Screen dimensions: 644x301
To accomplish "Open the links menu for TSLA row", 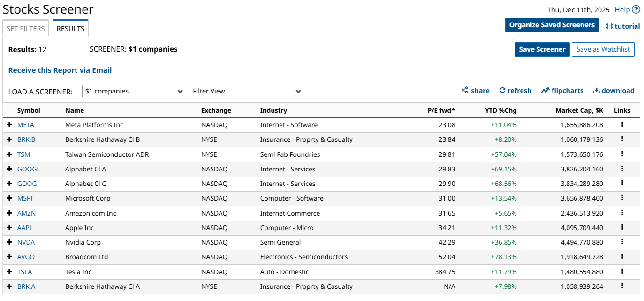I will (x=622, y=271).
